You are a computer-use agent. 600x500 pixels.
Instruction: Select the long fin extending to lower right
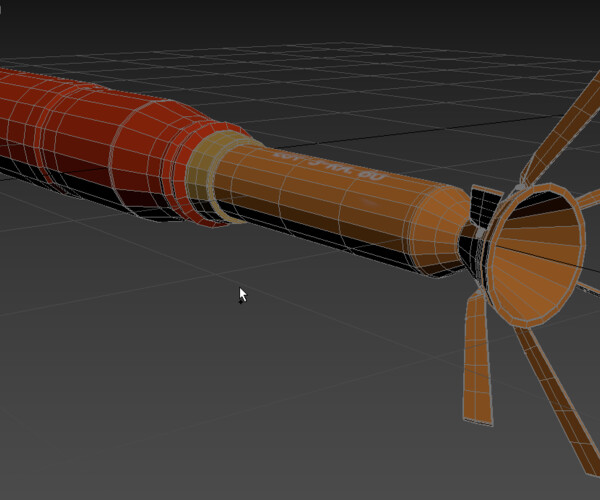559,400
